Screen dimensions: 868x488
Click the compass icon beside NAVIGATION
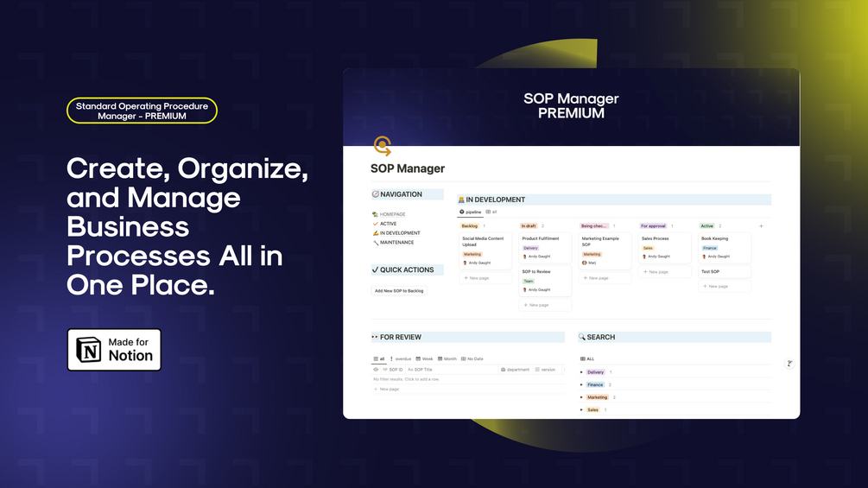376,194
